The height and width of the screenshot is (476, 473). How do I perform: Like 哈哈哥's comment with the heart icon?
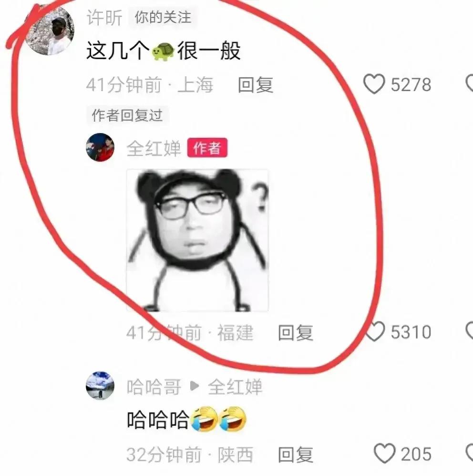click(384, 454)
